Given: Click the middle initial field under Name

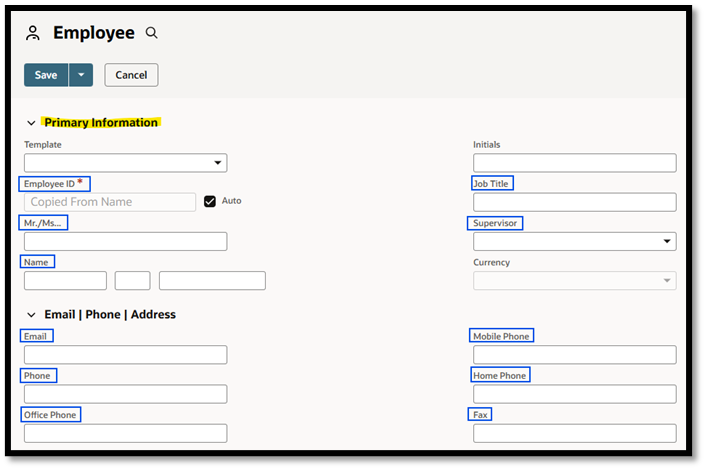Looking at the screenshot, I should click(132, 281).
